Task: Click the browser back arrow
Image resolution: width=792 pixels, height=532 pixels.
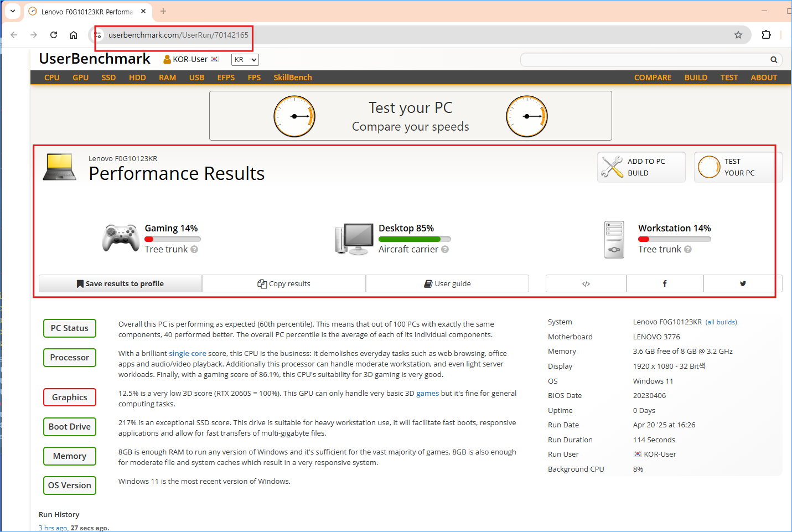Action: (14, 35)
